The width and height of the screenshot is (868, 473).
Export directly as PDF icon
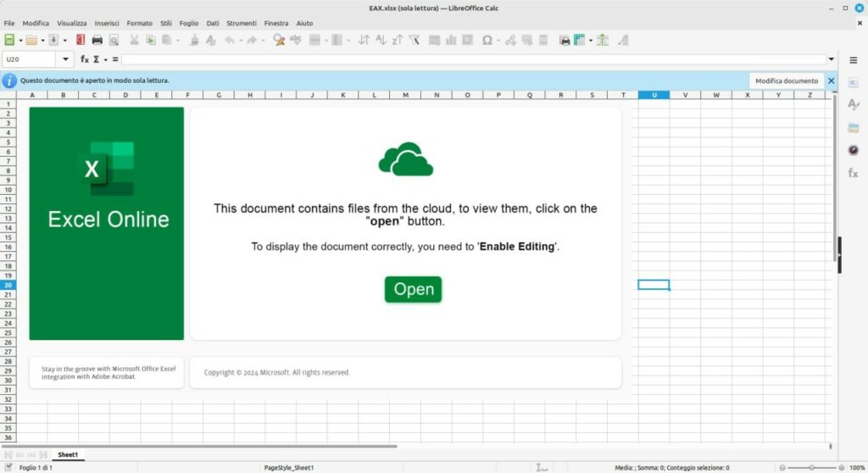coord(81,40)
